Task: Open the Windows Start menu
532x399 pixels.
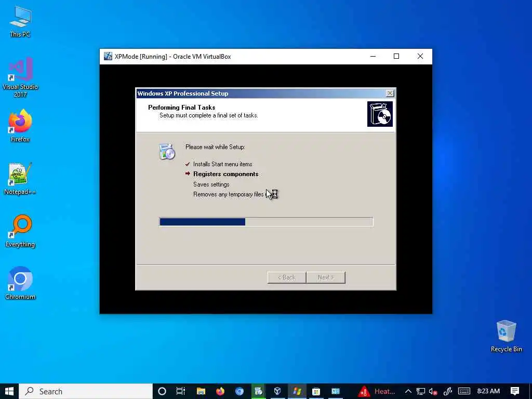Action: coord(9,391)
